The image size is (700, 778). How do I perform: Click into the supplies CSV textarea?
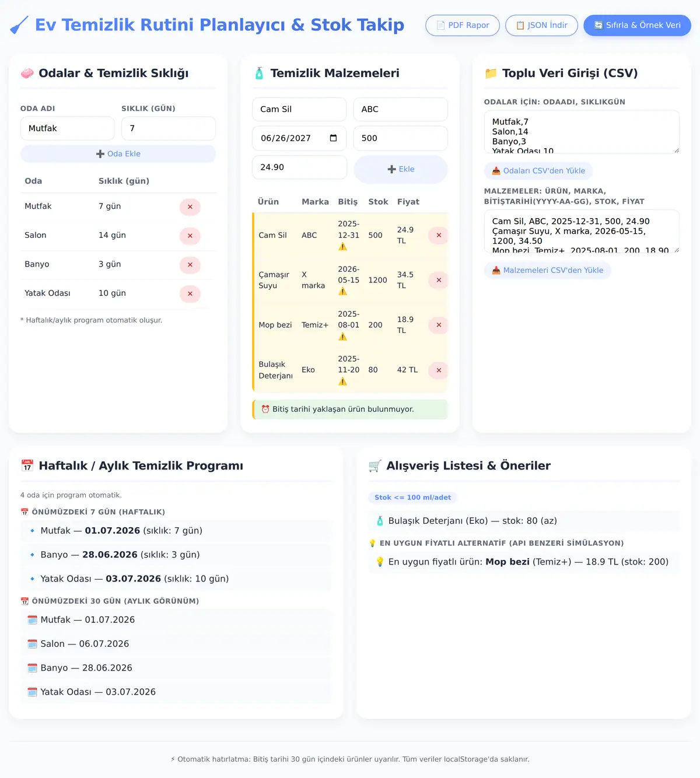point(582,232)
